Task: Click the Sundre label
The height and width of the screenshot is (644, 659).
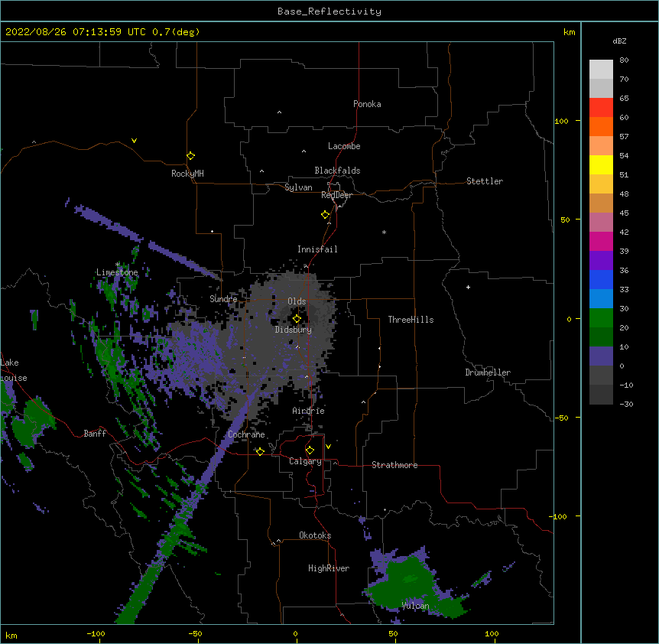Action: tap(223, 299)
